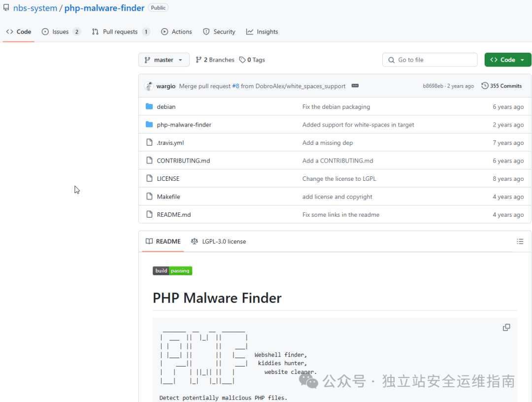Viewport: 532px width, 402px height.
Task: Open commit 'Fix some links in the readme'
Action: coord(341,214)
